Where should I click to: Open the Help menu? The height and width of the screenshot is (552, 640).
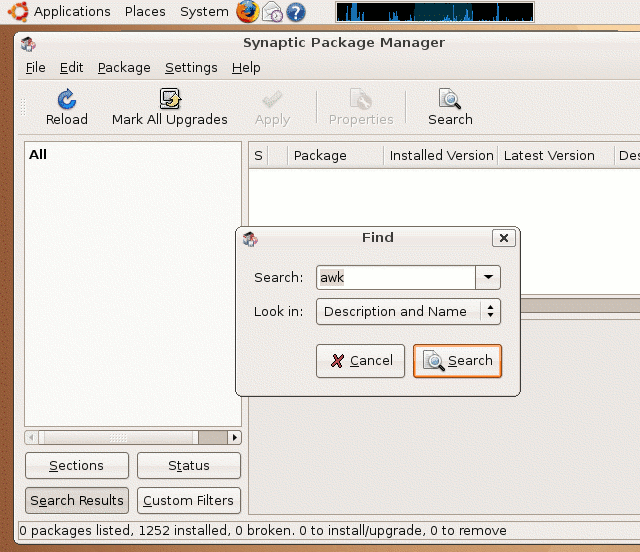click(246, 67)
